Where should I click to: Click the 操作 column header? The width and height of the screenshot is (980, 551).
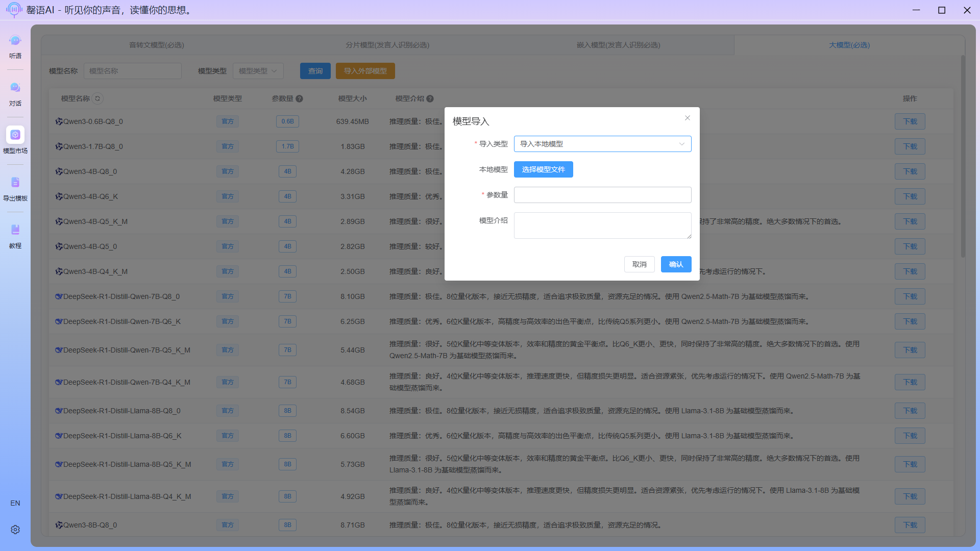pos(910,98)
